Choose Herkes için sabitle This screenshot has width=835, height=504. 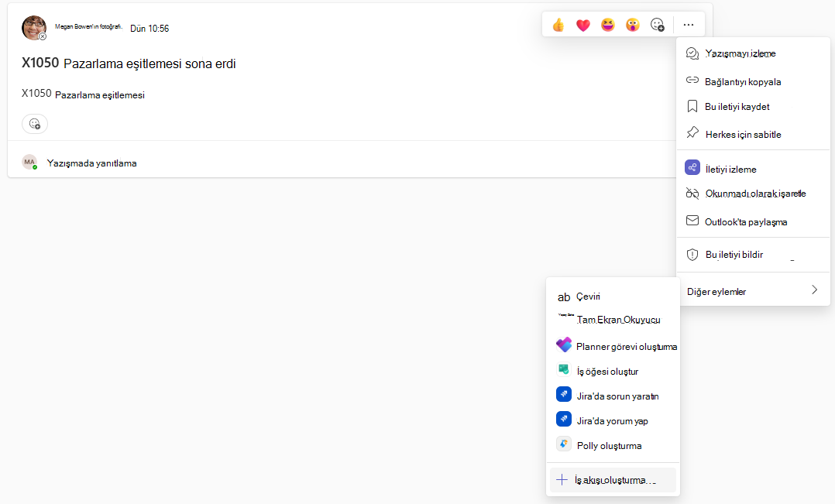point(753,134)
